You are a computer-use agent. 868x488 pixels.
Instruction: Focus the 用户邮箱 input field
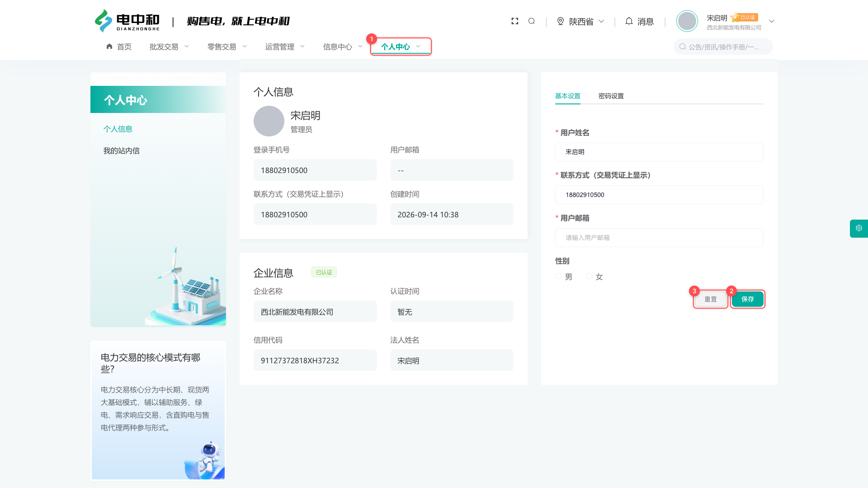point(659,238)
